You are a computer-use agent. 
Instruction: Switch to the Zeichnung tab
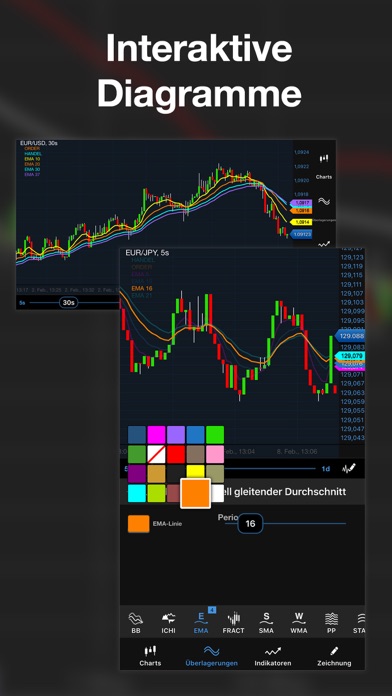(334, 656)
